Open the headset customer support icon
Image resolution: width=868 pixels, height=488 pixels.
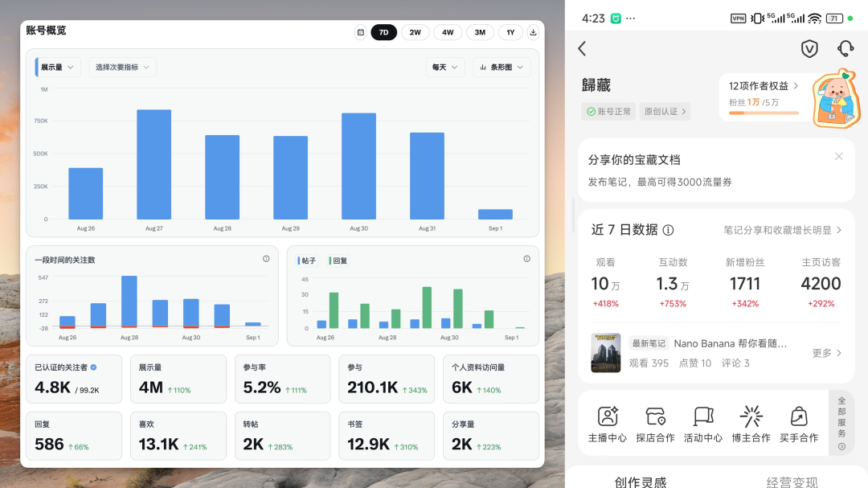pos(845,49)
